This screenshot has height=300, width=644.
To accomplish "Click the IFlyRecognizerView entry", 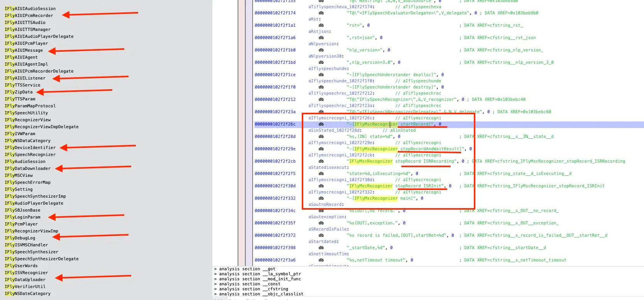I will tap(28, 120).
